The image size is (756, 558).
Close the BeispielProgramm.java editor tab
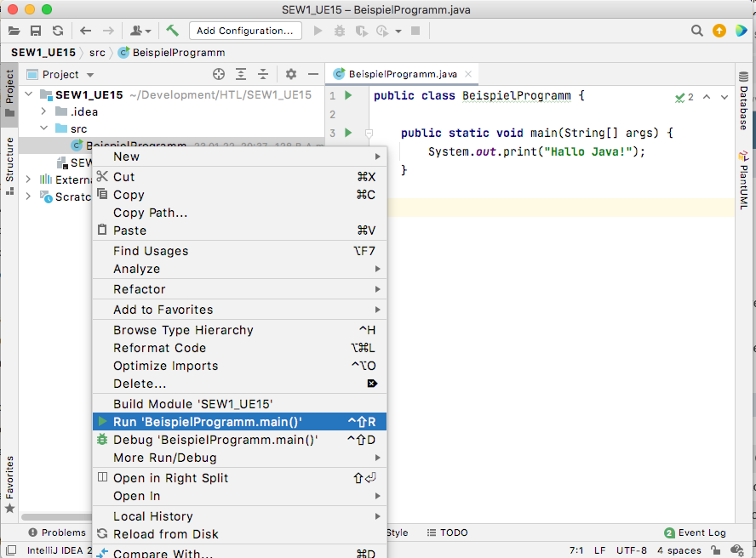pyautogui.click(x=468, y=74)
